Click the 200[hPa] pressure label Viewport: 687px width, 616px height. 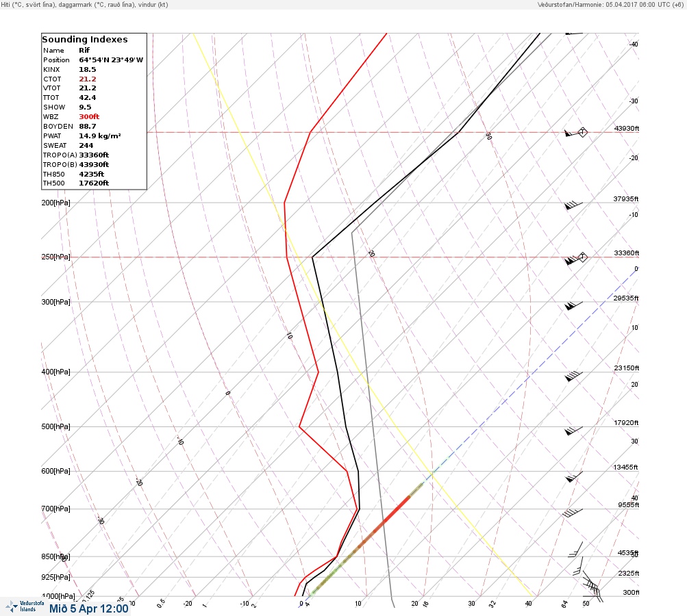tap(55, 203)
